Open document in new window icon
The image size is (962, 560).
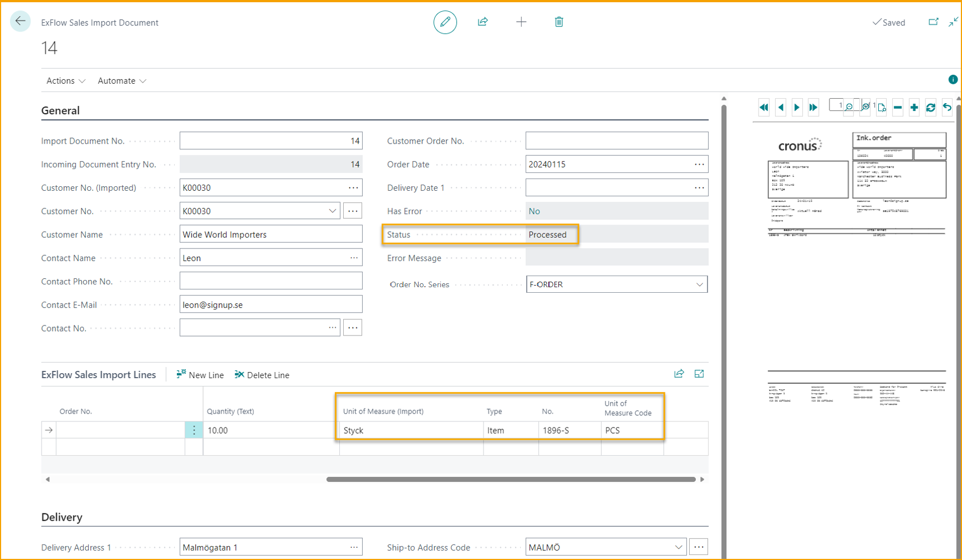click(933, 22)
